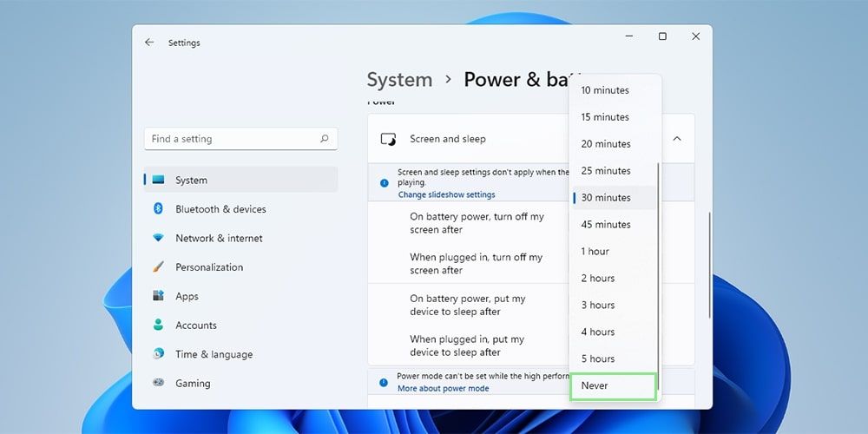Choose 5 hours option
Image resolution: width=868 pixels, height=434 pixels.
[x=614, y=358]
